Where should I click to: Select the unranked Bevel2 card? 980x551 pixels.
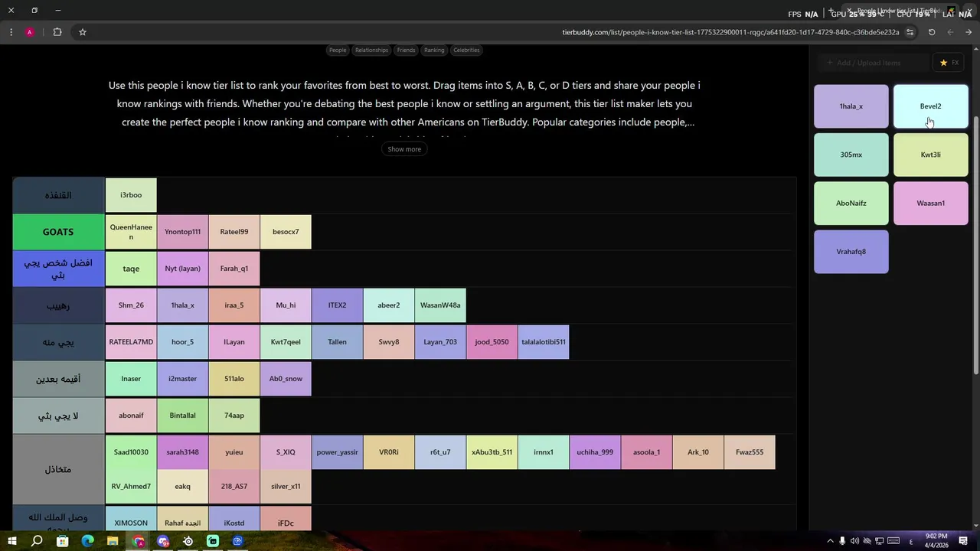pyautogui.click(x=930, y=106)
